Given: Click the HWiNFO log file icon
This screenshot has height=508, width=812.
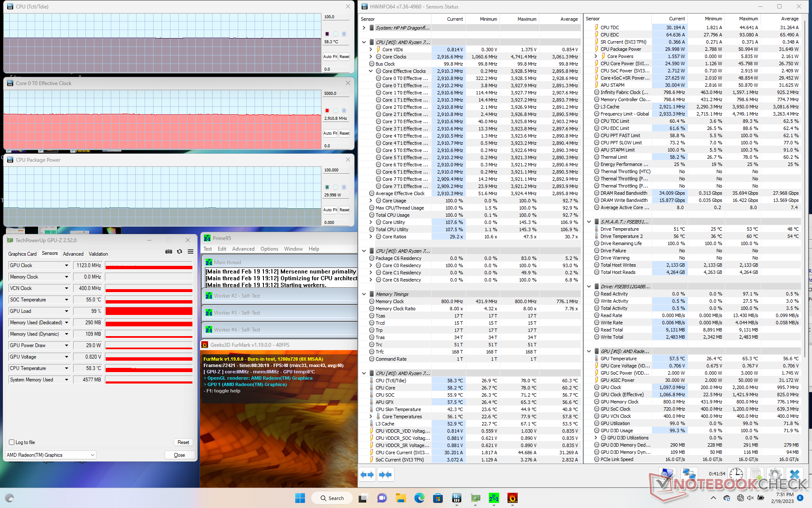Looking at the screenshot, I should point(756,474).
